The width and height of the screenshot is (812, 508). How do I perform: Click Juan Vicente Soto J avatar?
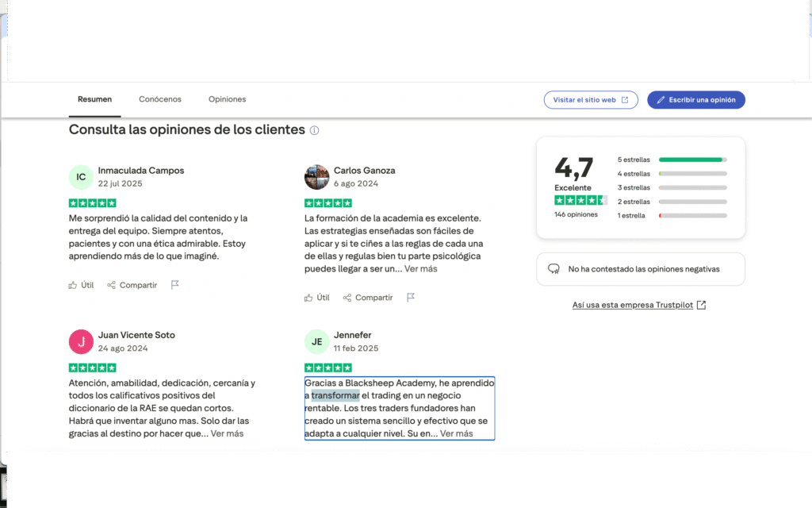pos(82,341)
